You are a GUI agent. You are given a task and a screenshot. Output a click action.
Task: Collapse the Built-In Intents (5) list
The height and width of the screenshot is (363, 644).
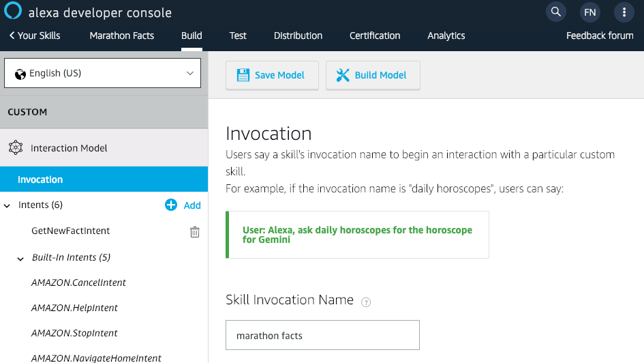tap(20, 259)
